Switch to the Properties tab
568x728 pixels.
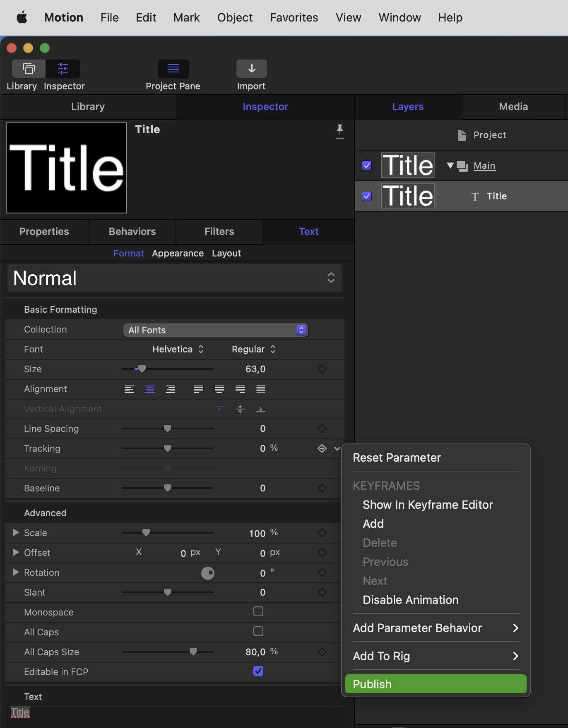(44, 232)
